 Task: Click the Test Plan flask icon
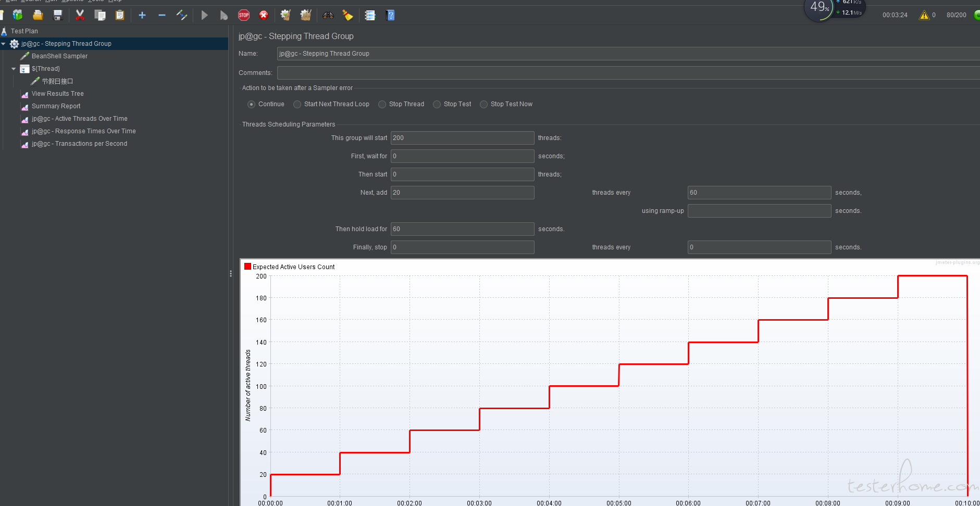[x=4, y=31]
